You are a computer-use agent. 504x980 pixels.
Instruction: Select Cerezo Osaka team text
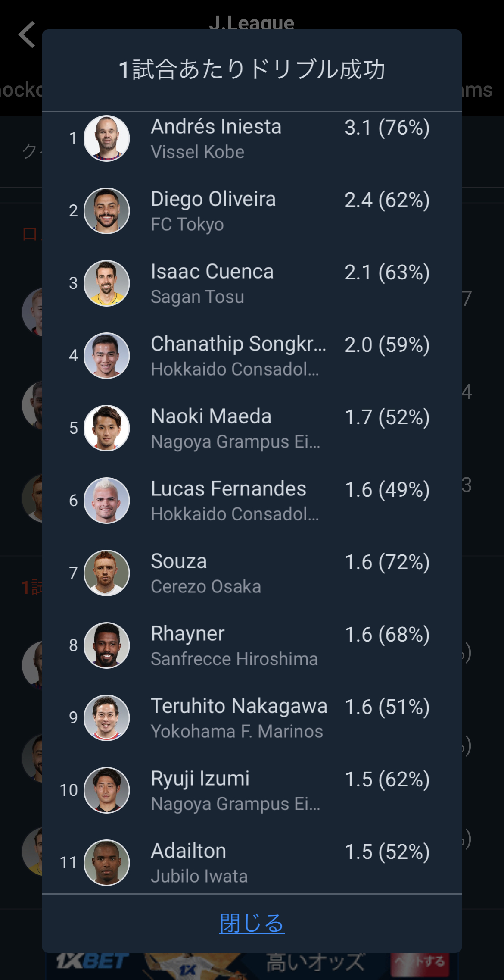tap(206, 587)
